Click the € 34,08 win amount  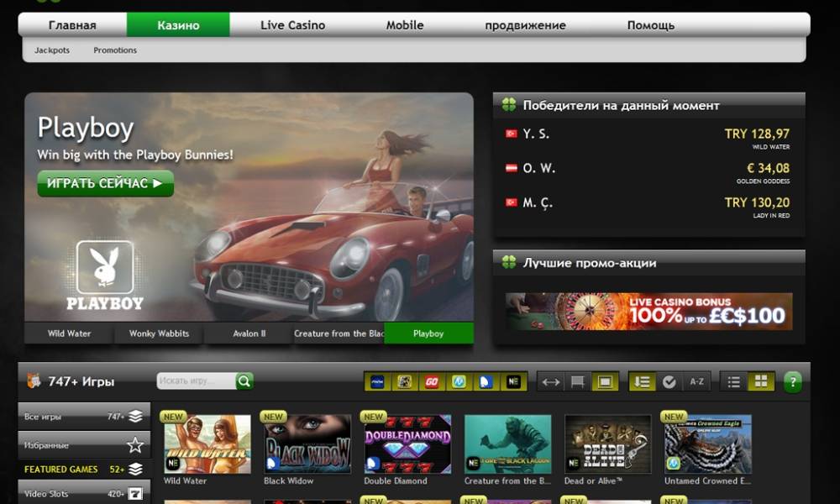tap(769, 168)
